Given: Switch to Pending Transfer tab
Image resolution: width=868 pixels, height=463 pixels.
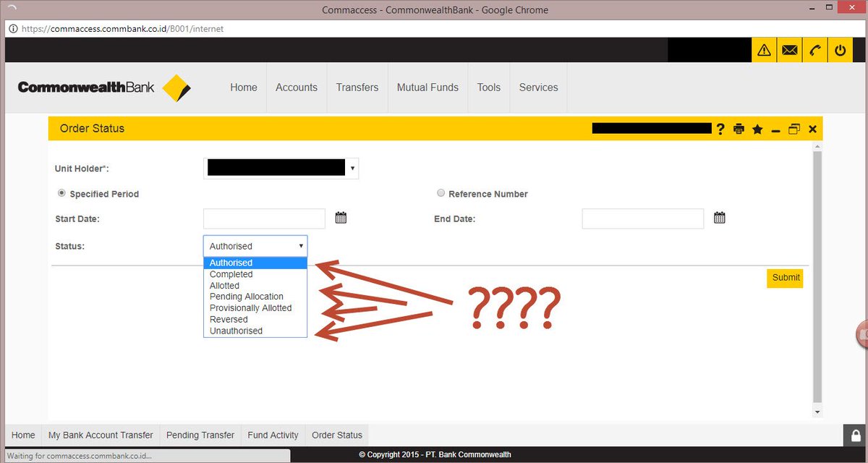Looking at the screenshot, I should [200, 436].
